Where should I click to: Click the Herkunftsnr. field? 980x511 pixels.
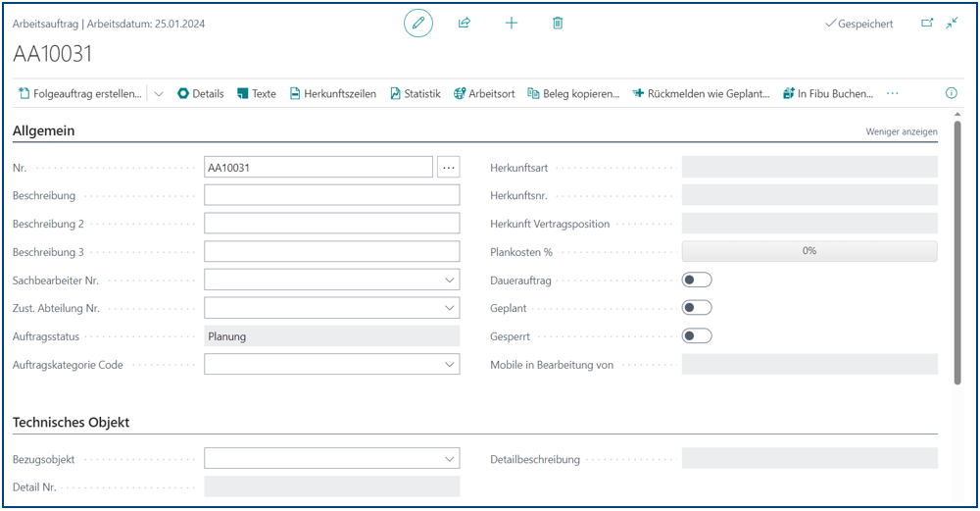[x=809, y=195]
